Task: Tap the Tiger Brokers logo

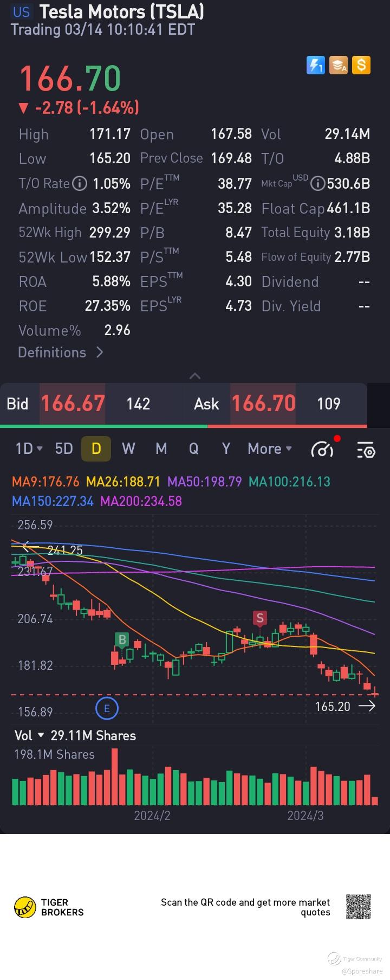Action: (x=49, y=907)
